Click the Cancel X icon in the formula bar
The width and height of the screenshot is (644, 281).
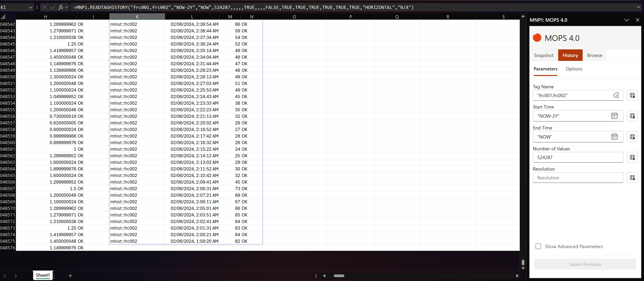(x=44, y=7)
